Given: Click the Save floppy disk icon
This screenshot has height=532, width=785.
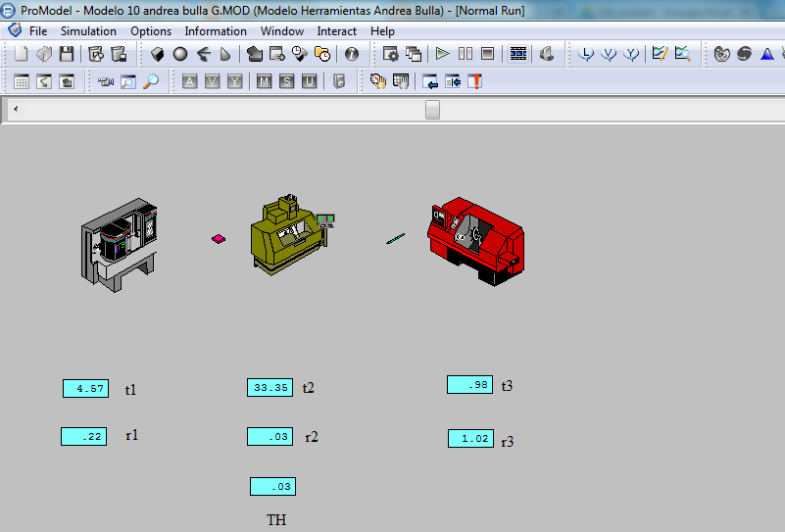Looking at the screenshot, I should click(67, 54).
